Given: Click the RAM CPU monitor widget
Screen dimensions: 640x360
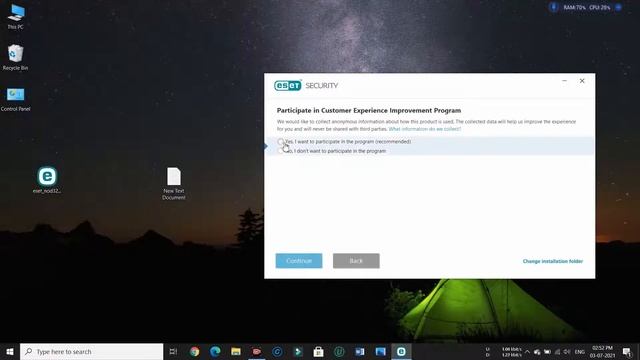Looking at the screenshot, I should [586, 7].
